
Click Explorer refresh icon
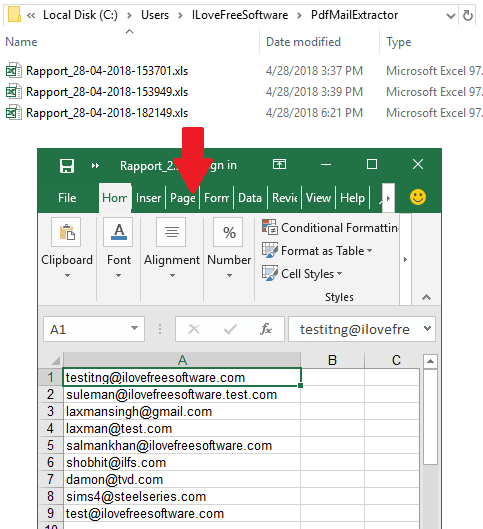pyautogui.click(x=467, y=15)
